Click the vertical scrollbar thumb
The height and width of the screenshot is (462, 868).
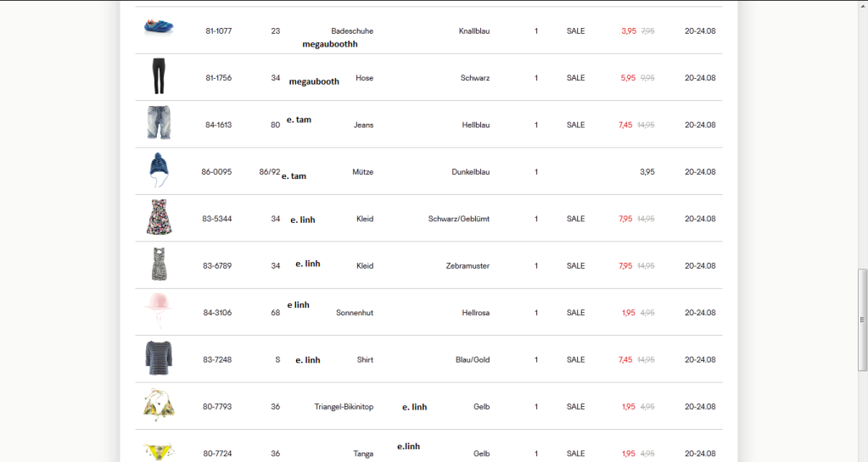(x=862, y=320)
